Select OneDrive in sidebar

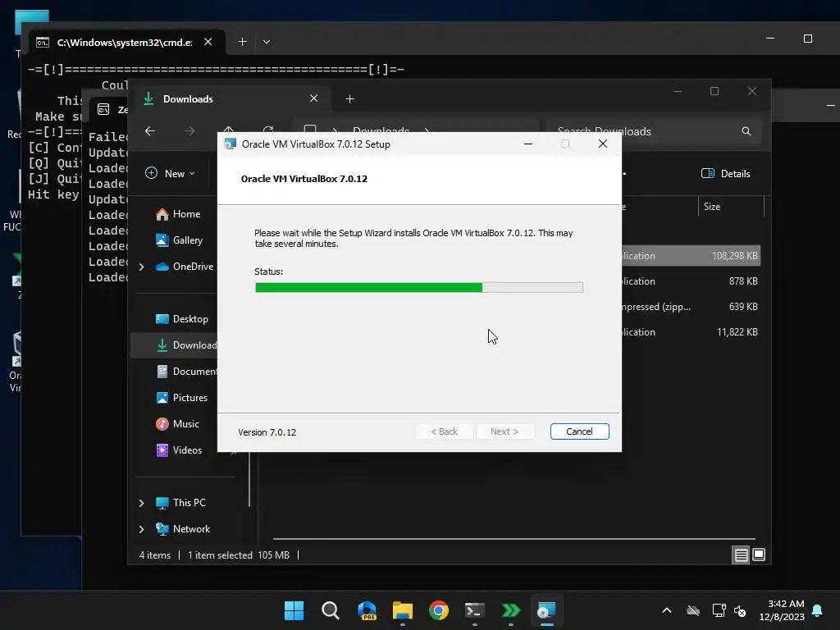[x=185, y=267]
